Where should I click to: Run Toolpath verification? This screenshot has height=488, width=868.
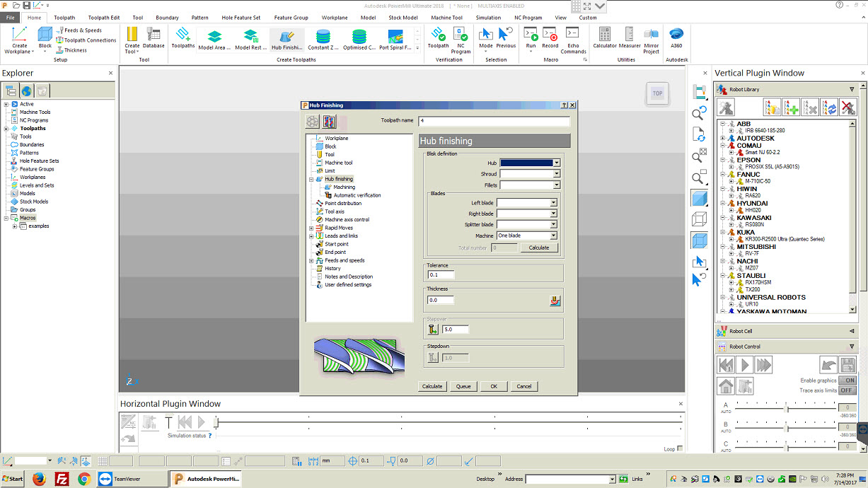(x=438, y=38)
